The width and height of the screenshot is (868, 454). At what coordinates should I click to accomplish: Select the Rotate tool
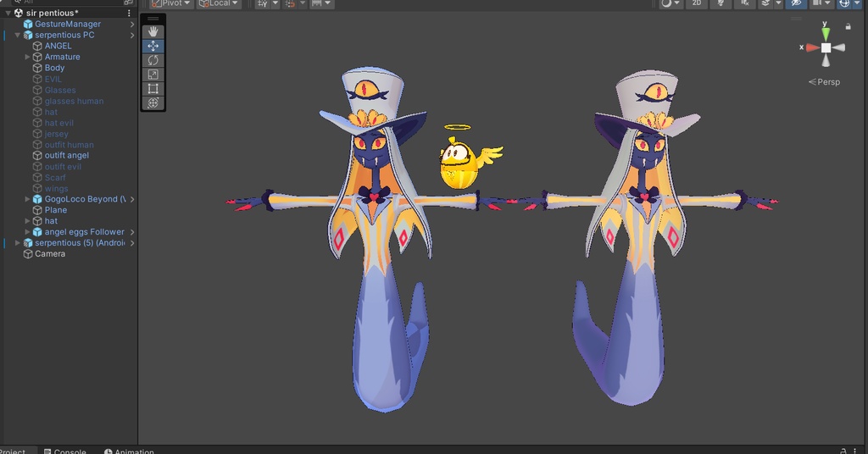[153, 60]
